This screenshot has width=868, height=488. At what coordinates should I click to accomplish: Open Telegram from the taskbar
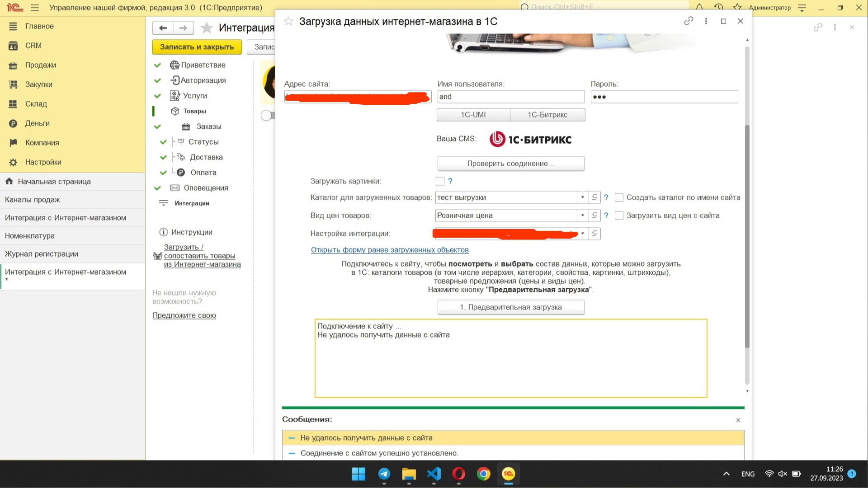(384, 474)
